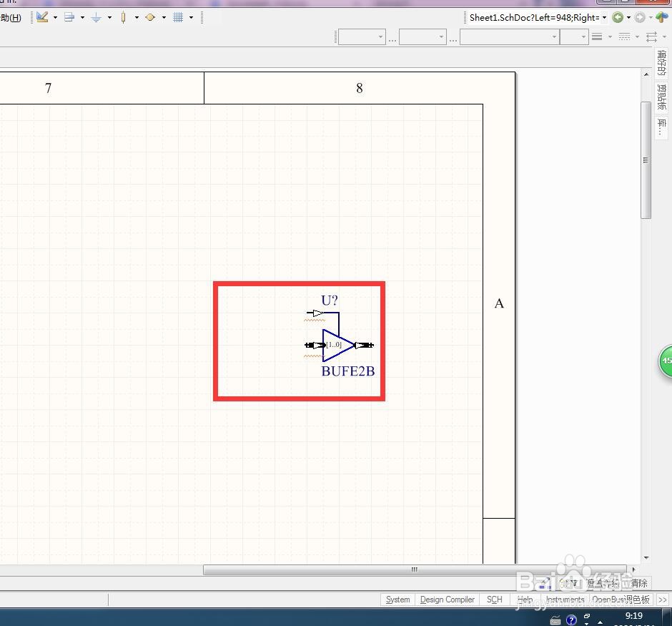Click the Home page icon
The image size is (672, 626).
662,17
